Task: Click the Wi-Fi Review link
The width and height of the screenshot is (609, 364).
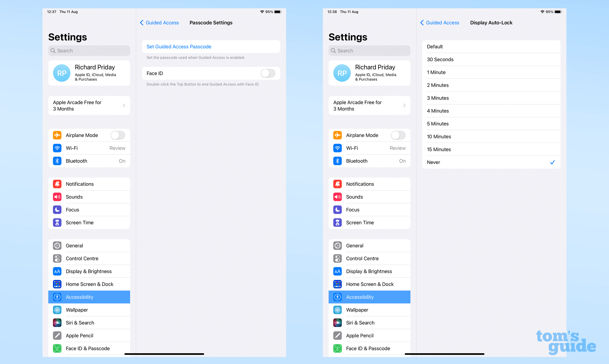Action: (89, 148)
